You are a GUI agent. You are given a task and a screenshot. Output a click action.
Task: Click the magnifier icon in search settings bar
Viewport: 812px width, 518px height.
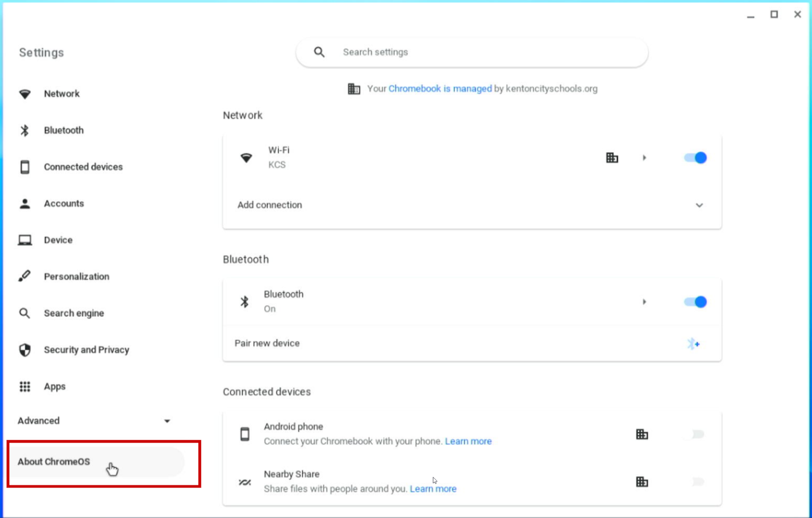pos(319,52)
